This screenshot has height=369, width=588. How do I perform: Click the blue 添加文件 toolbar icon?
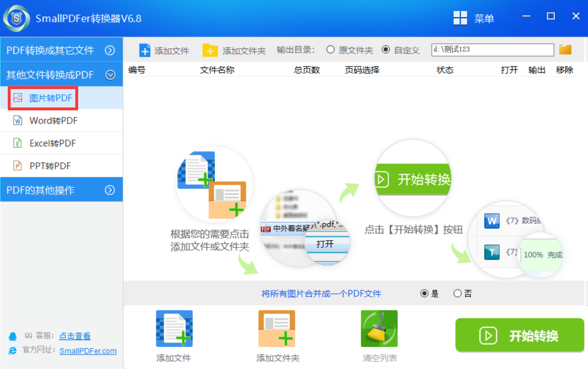[145, 50]
